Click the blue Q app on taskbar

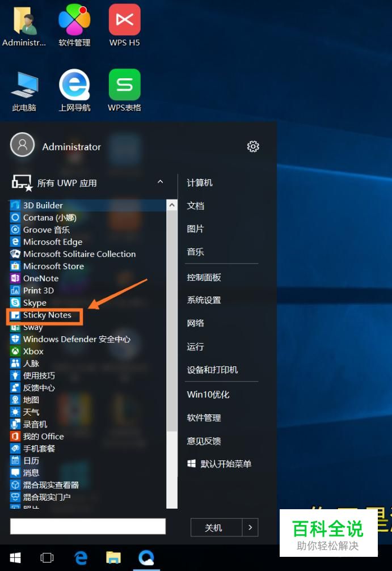146,557
